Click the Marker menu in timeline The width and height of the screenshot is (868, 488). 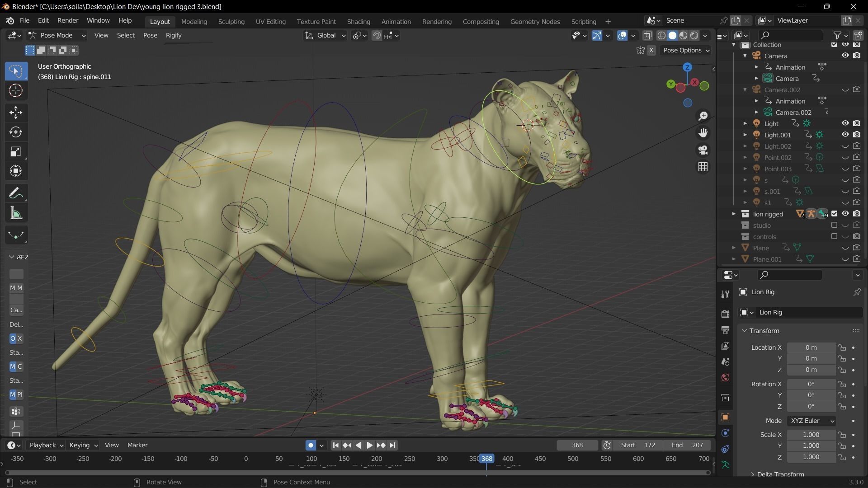pos(137,445)
